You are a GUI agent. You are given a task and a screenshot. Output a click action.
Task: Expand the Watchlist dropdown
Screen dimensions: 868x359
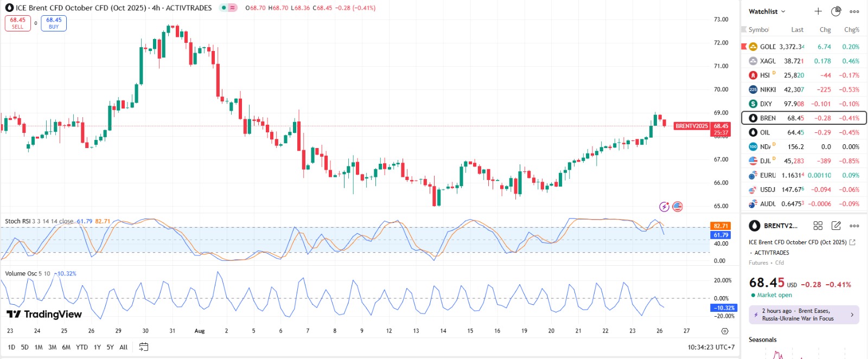tap(767, 11)
